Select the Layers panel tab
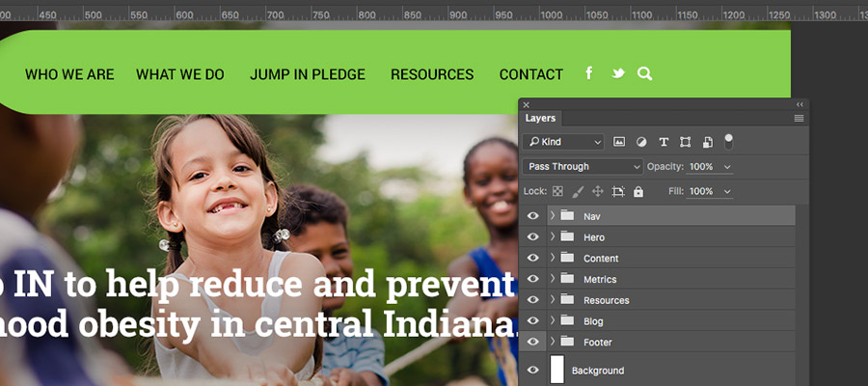 [x=540, y=119]
